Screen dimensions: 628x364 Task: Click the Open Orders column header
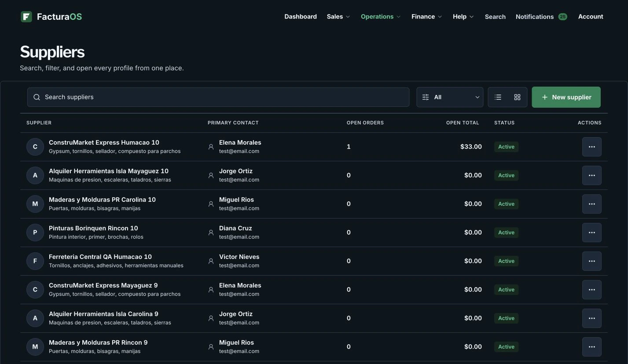point(365,123)
